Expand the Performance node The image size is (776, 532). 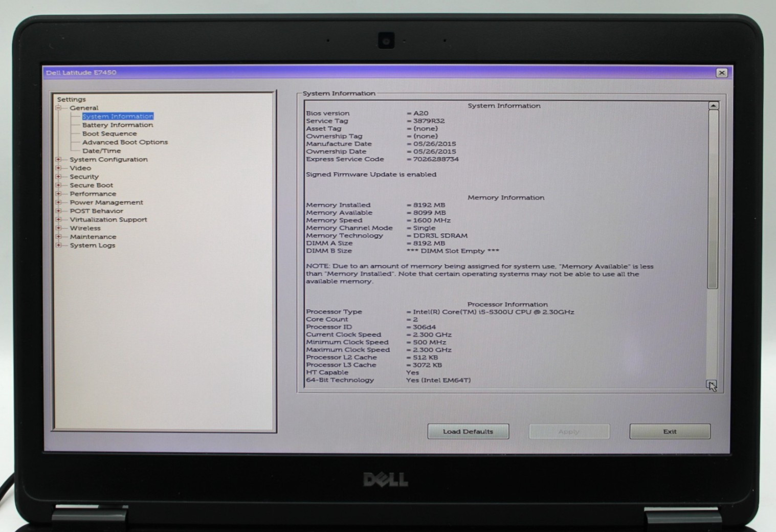pos(58,194)
